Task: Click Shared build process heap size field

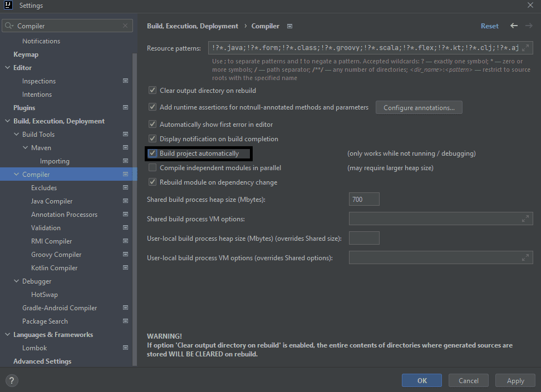Action: click(364, 199)
